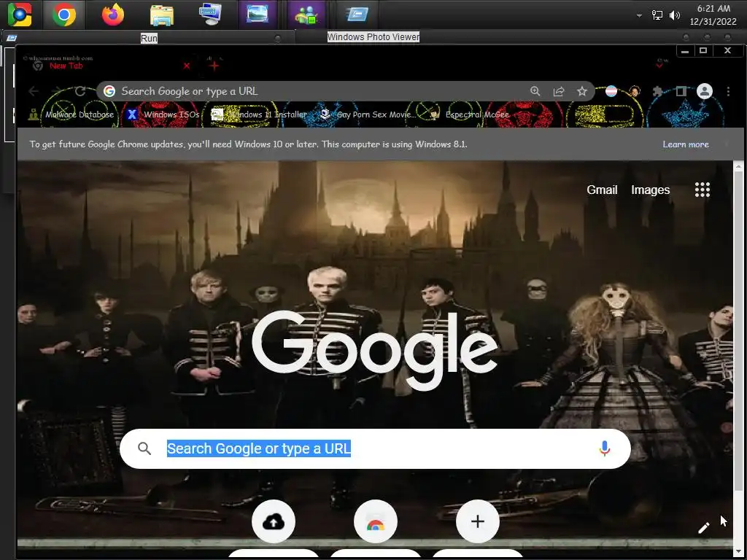Open the zoom magnifier icon in address bar
747x560 pixels.
tap(535, 91)
